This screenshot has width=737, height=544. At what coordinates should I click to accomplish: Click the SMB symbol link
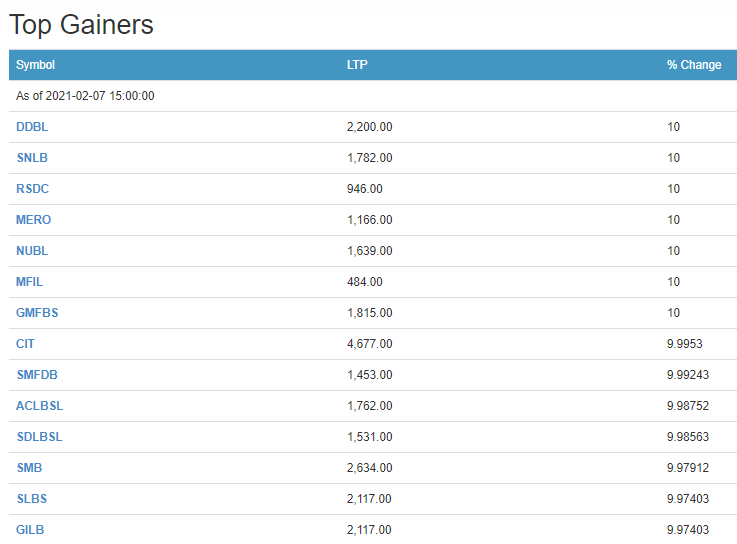29,468
